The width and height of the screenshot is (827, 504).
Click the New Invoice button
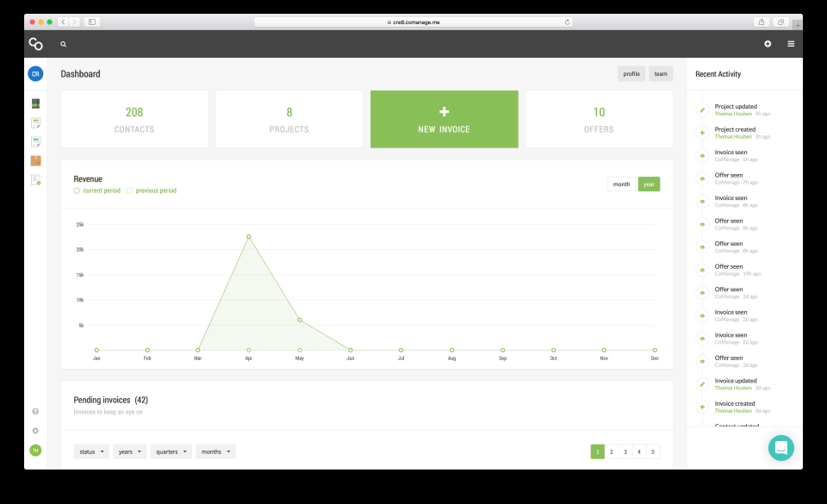click(444, 118)
